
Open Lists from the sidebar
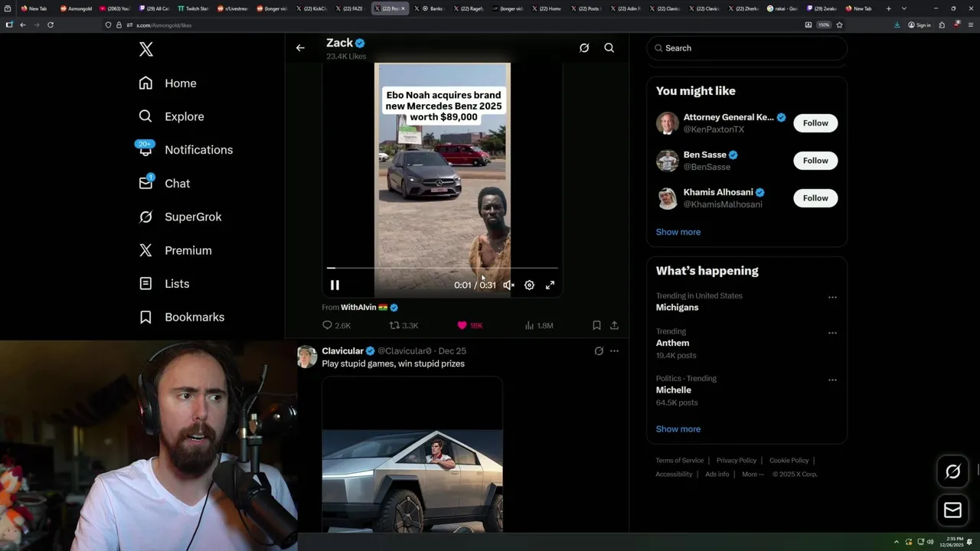coord(164,284)
